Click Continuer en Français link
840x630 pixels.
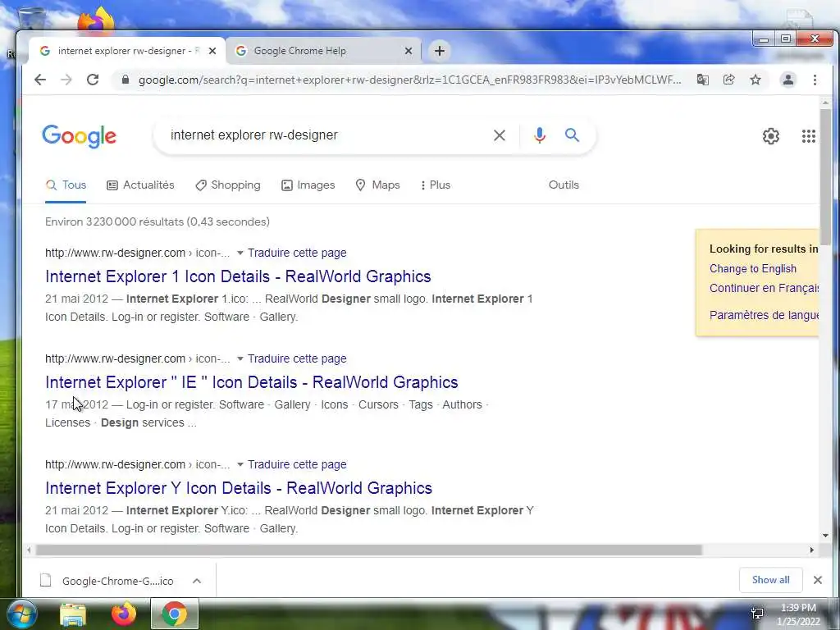[x=764, y=288]
